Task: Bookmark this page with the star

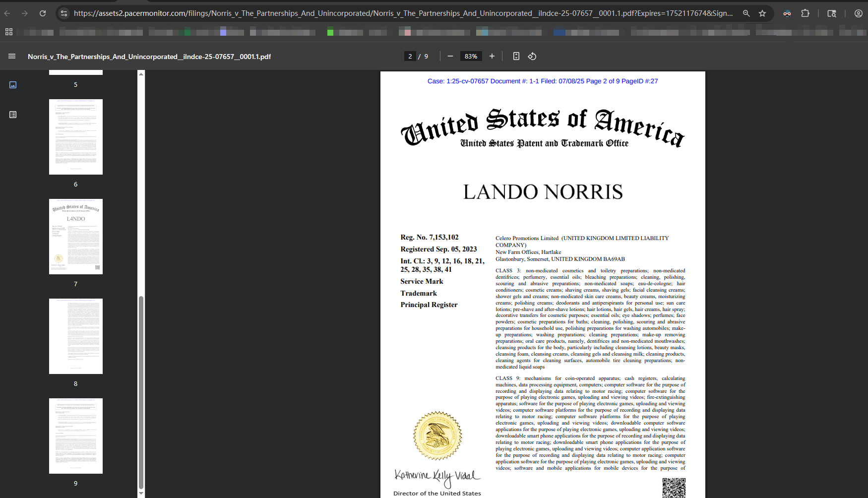Action: 762,13
